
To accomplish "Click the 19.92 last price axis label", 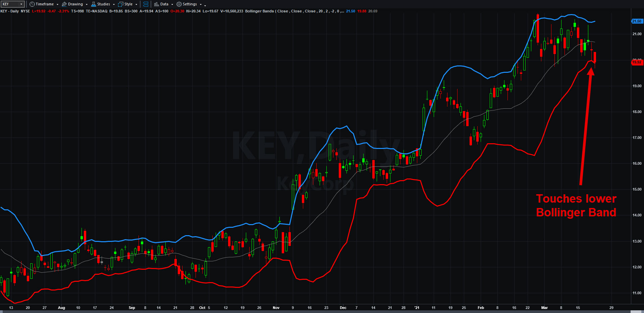I will [637, 62].
